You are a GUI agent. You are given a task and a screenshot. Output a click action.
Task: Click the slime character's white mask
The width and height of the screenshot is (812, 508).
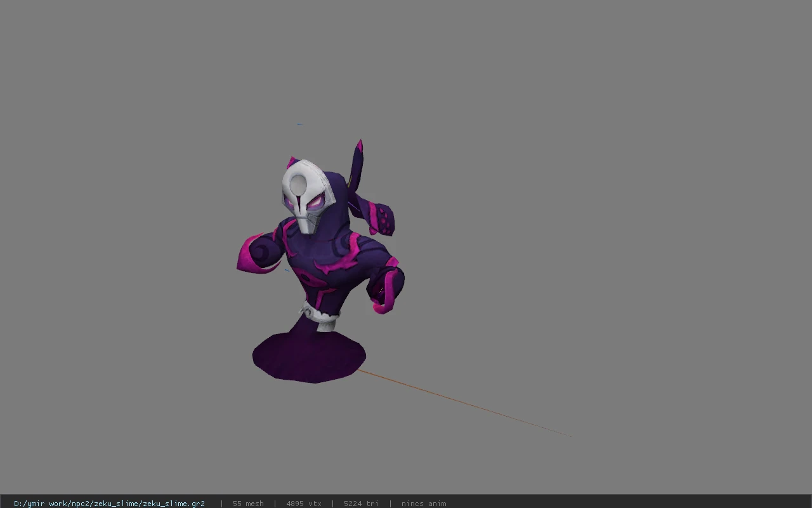307,196
